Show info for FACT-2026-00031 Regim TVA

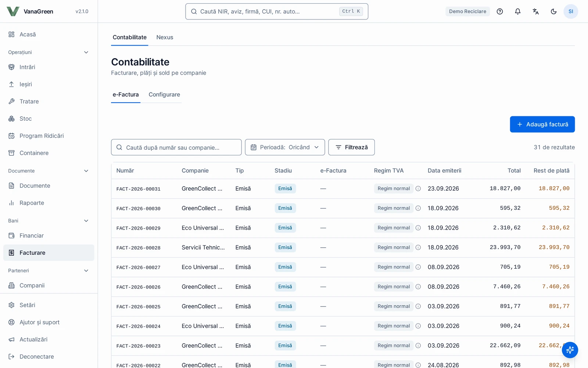point(418,189)
